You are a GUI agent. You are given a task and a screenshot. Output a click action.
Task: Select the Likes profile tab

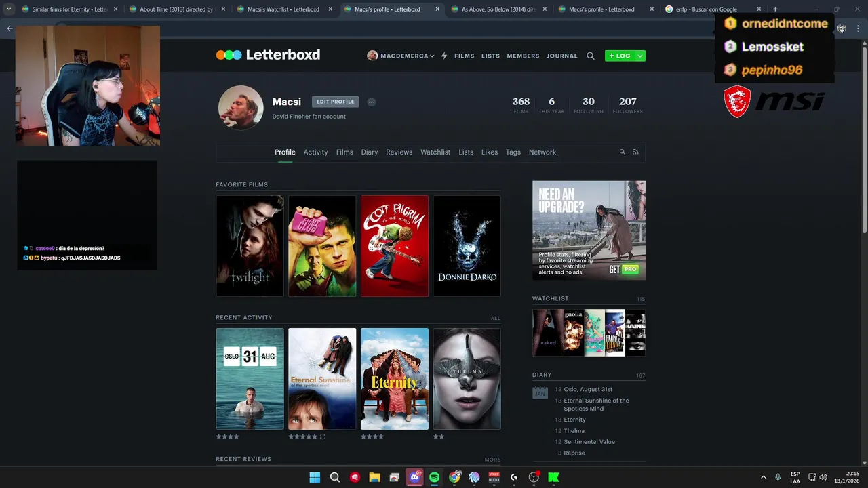coord(490,152)
